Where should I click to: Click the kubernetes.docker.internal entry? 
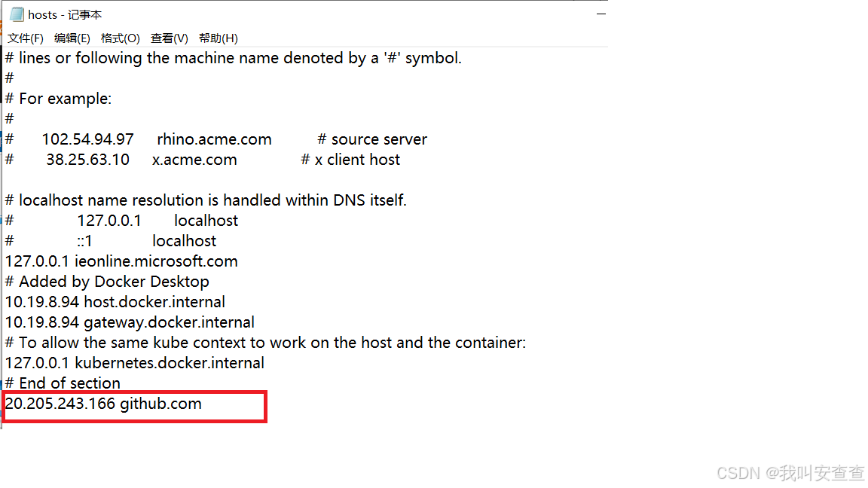[x=134, y=362]
